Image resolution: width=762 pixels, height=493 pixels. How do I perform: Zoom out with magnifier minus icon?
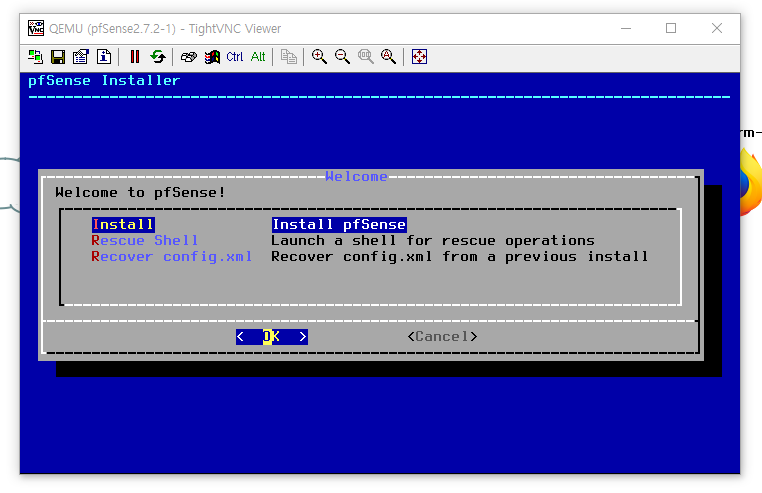point(343,57)
